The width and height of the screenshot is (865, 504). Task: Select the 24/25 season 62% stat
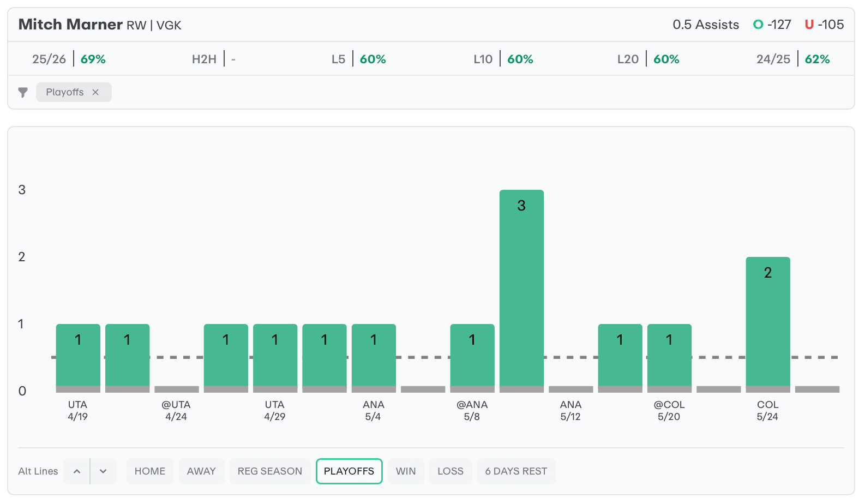pos(793,59)
